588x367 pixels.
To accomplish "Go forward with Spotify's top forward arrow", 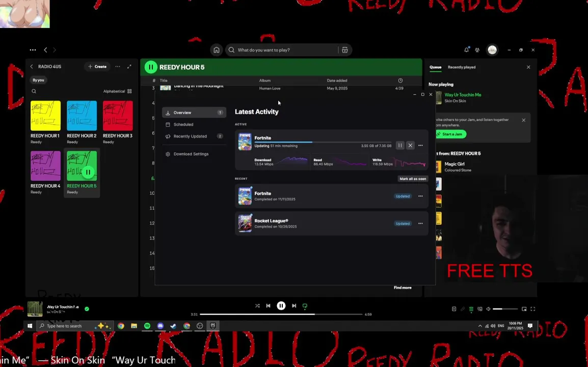I will 55,50.
